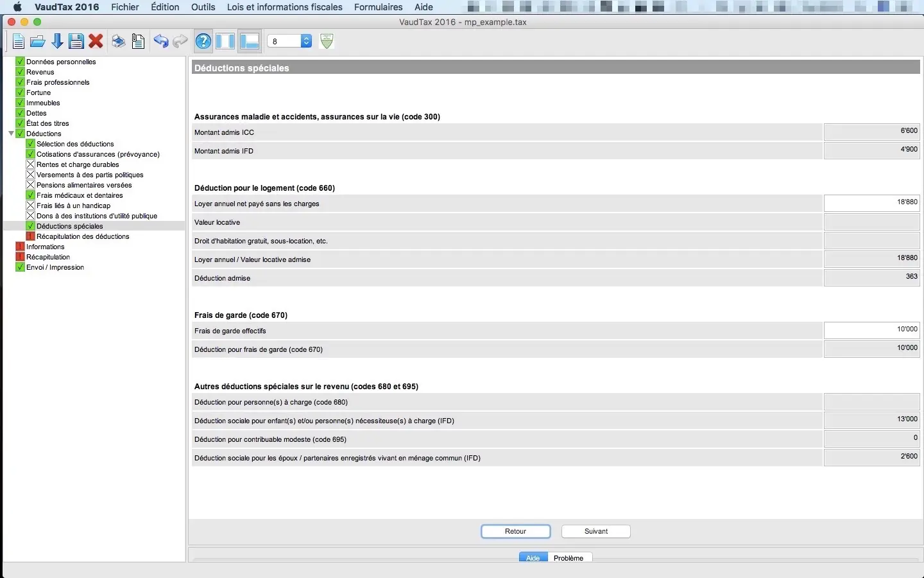Click status check beside Frais professionnels
The height and width of the screenshot is (578, 924).
tap(20, 82)
